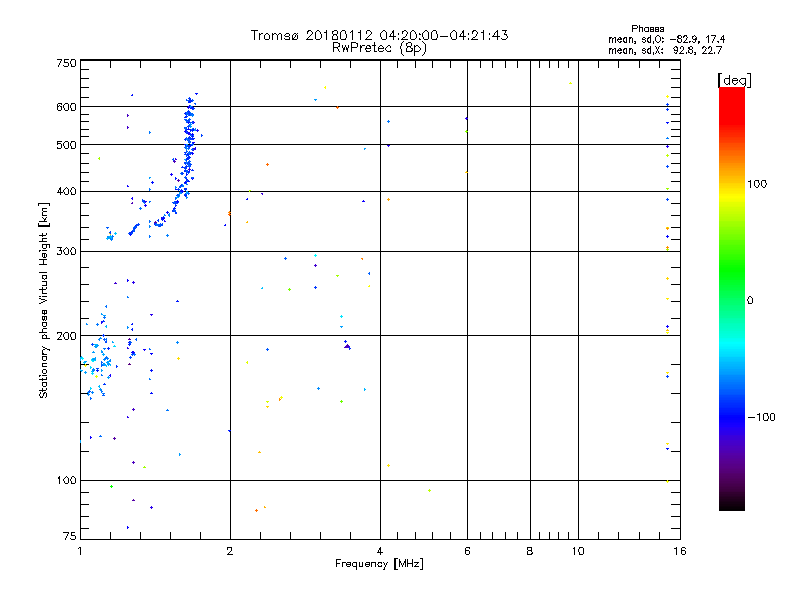Click the height-axis tick label "100"
The height and width of the screenshot is (600, 800).
(x=66, y=480)
